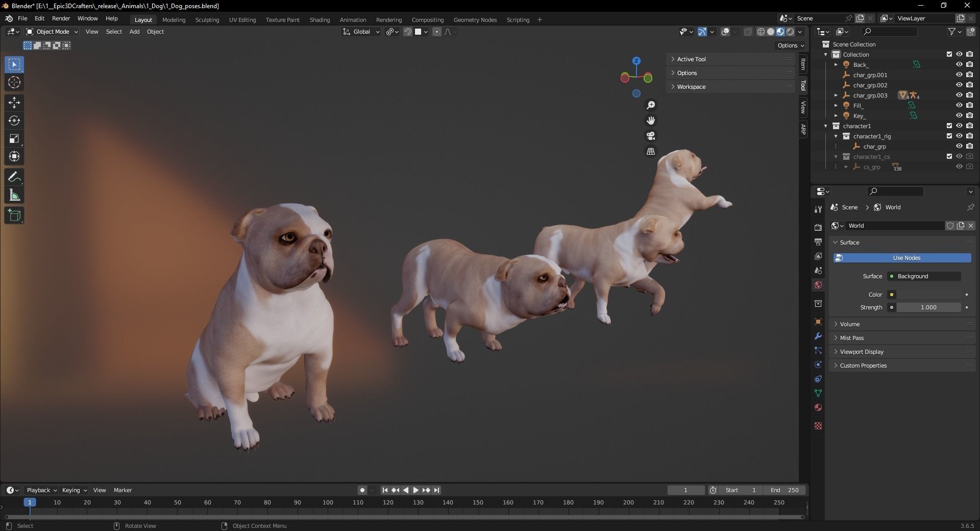The image size is (980, 531).
Task: Open the Render properties tab
Action: pos(818,227)
